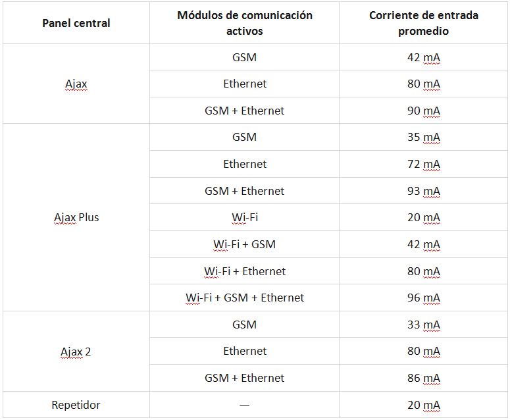This screenshot has height=420, width=510.
Task: Click the "Wi-Fi + GSM" module cell
Action: pos(244,244)
